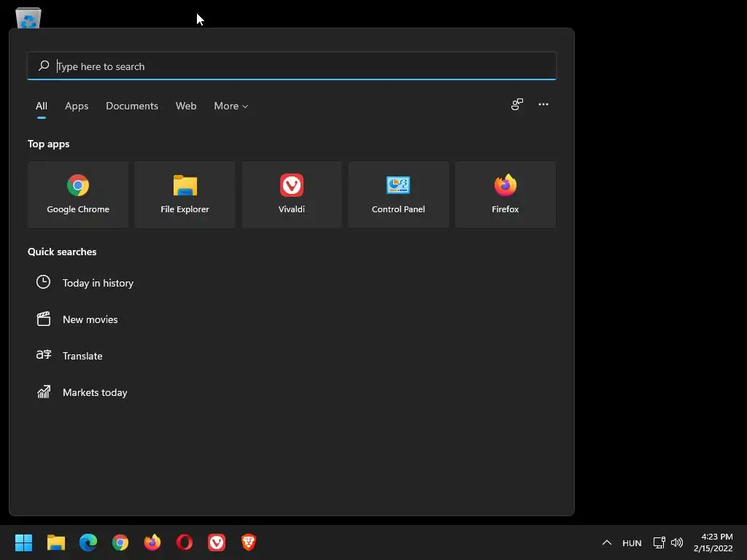747x560 pixels.
Task: Expand the More dropdown
Action: point(231,106)
